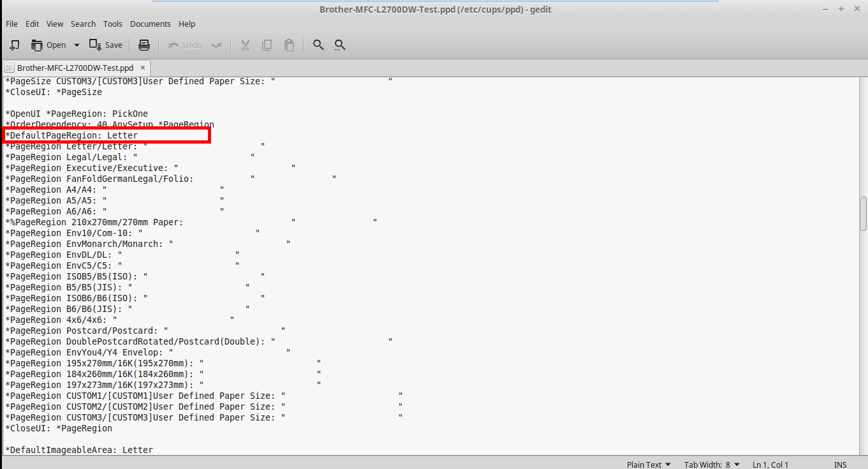Image resolution: width=868 pixels, height=469 pixels.
Task: Click the '*PageRegion B6/B6(JIS)' line
Action: 128,309
